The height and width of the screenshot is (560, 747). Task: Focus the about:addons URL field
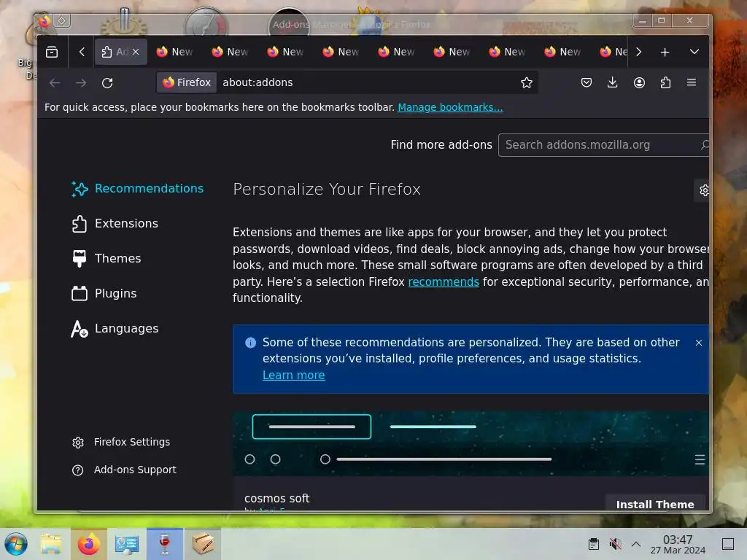tap(367, 83)
